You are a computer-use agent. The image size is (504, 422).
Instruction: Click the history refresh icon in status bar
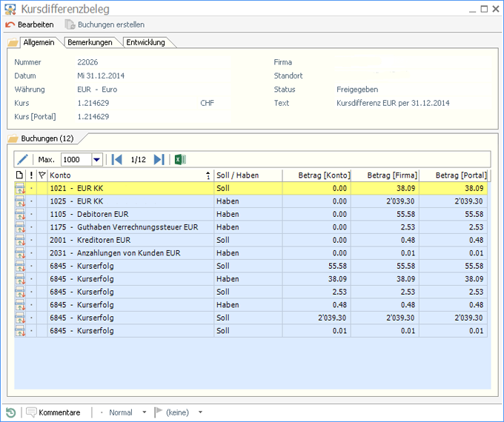pos(10,412)
